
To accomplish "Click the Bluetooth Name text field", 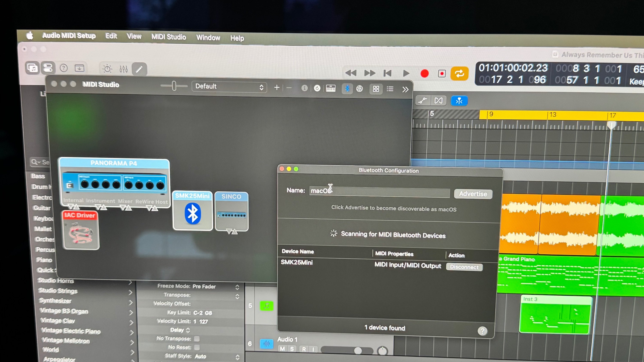I will pos(379,192).
